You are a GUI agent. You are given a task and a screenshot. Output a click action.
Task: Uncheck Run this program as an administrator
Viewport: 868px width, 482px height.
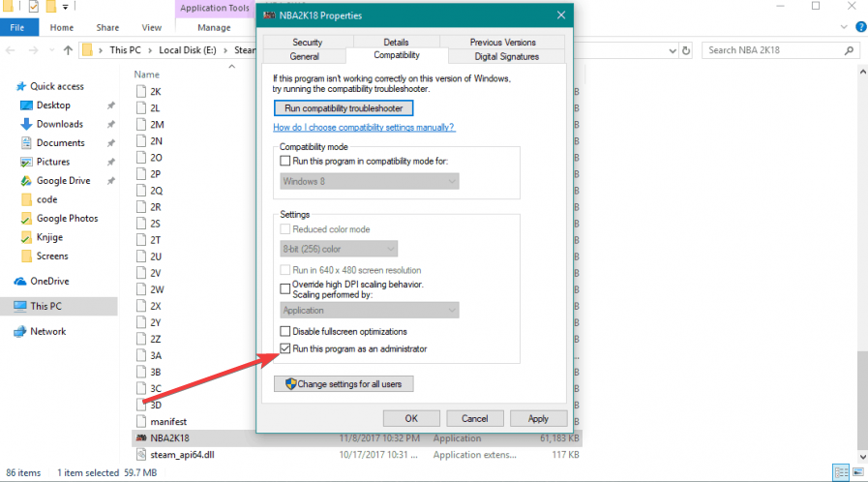coord(285,348)
